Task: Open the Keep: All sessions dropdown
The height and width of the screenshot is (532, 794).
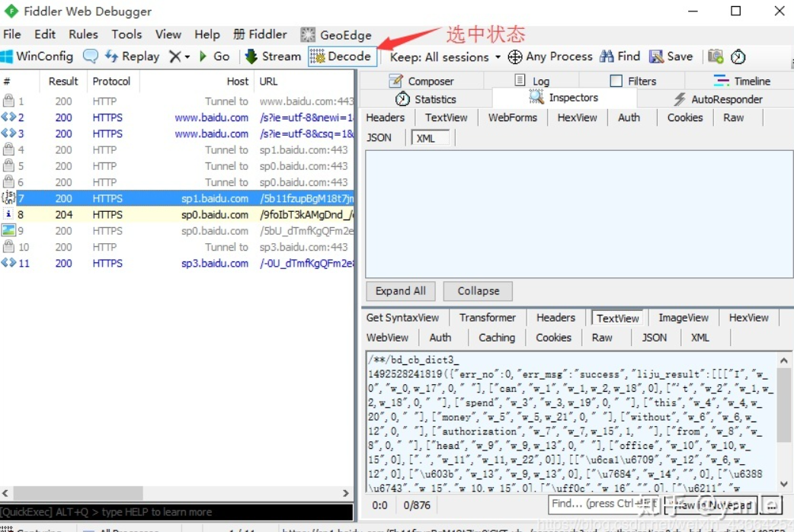Action: click(x=445, y=56)
